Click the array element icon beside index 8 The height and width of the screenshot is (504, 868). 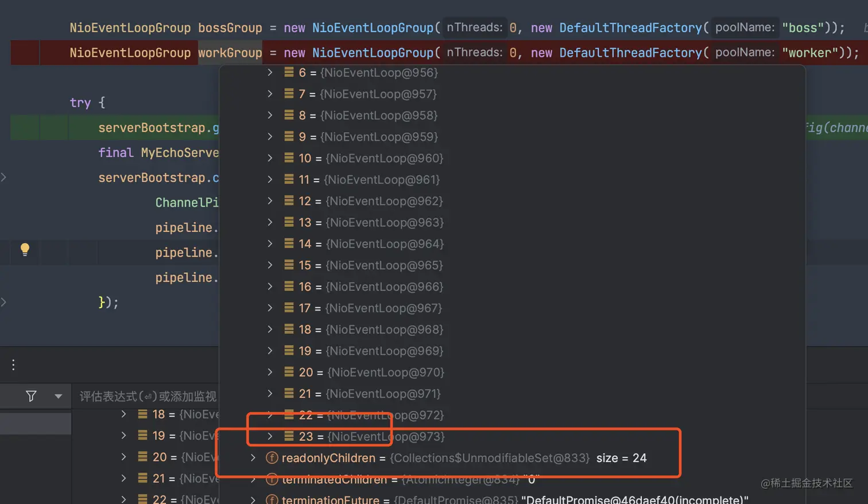pos(289,115)
